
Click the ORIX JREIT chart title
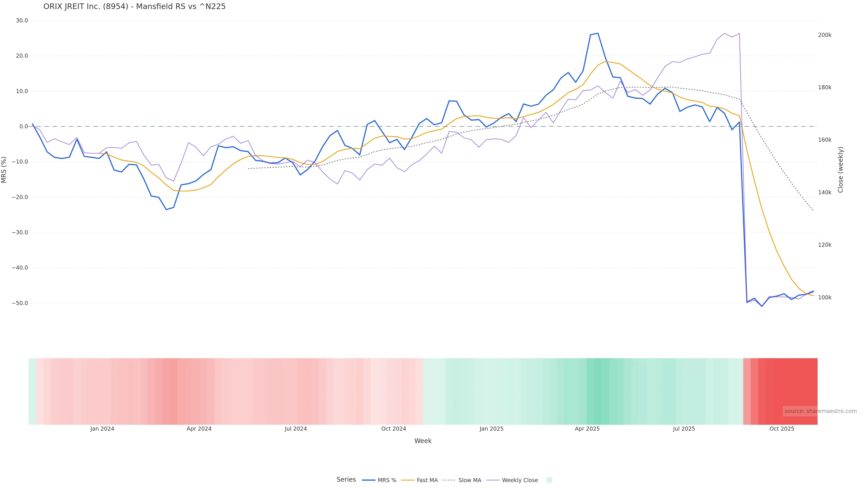pos(134,6)
